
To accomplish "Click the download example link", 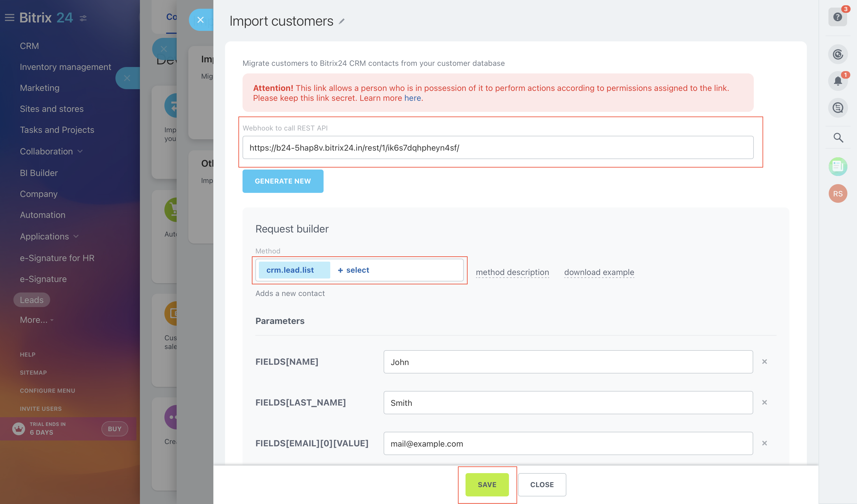I will (599, 272).
